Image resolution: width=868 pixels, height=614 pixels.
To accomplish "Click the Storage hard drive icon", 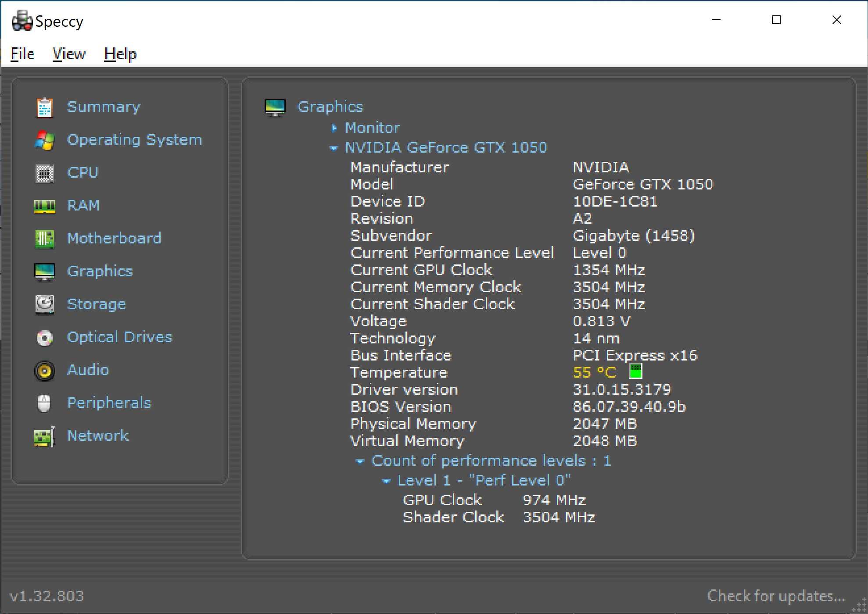I will 45,304.
